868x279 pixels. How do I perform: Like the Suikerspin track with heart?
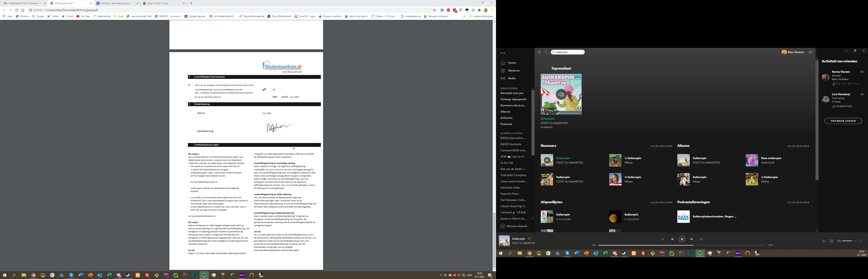[x=529, y=239]
